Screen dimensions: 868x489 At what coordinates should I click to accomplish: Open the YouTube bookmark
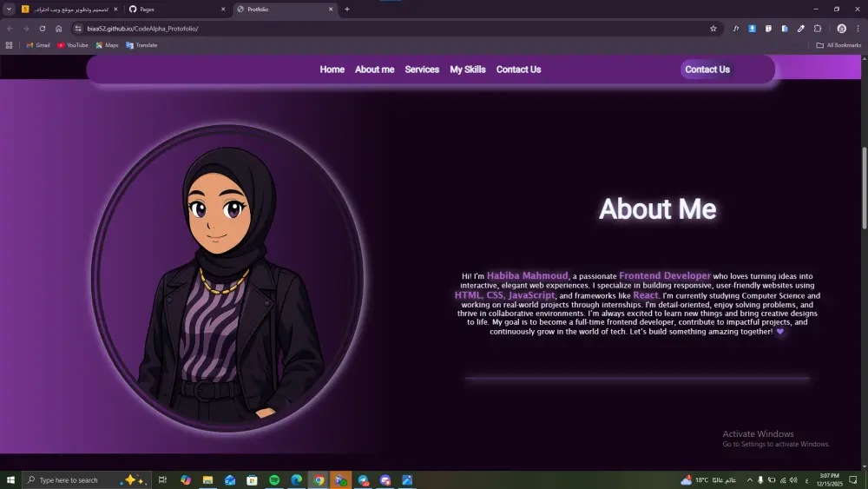(73, 45)
